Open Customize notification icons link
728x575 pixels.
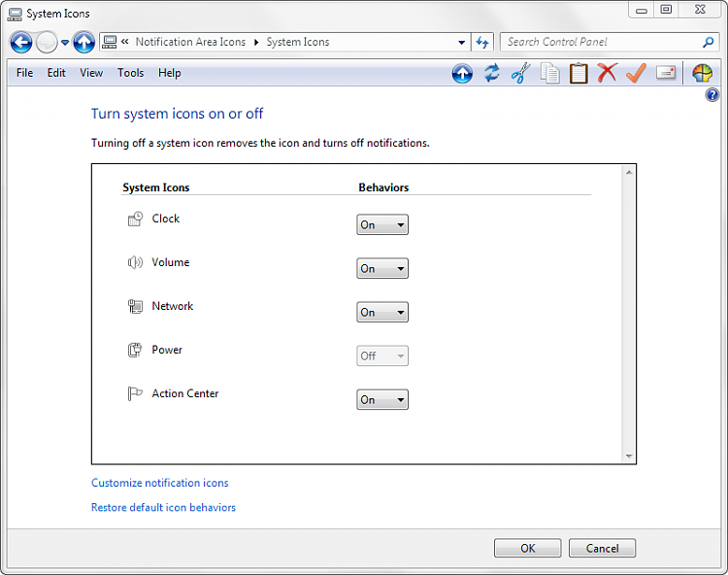point(160,483)
